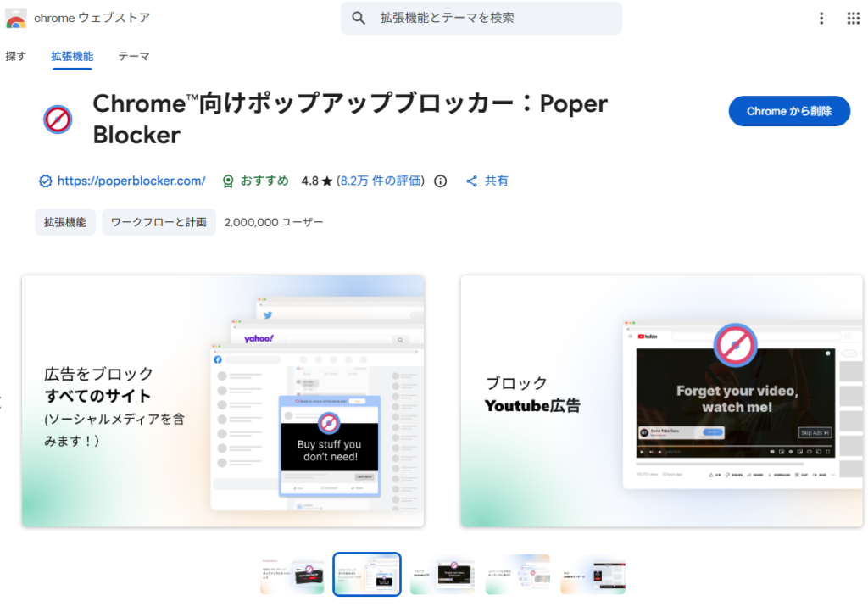This screenshot has height=612, width=868.
Task: Click the Chrome から削除 button
Action: pos(789,111)
